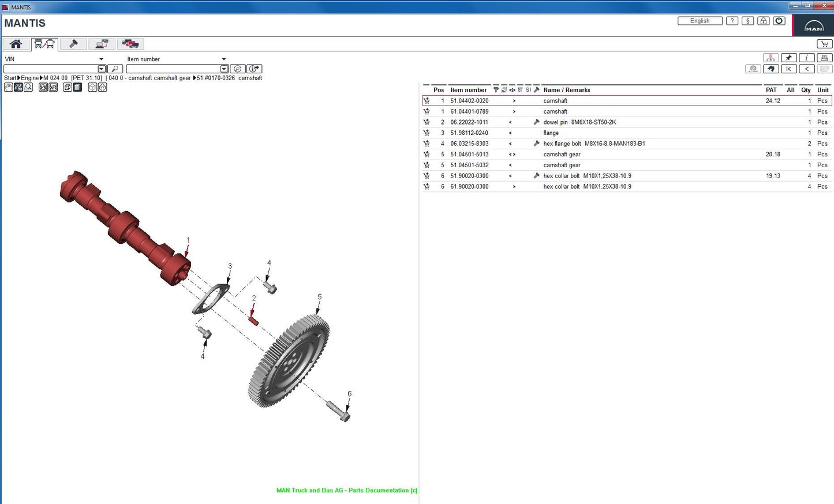Open the Item number dropdown
Image resolution: width=834 pixels, height=504 pixels.
223,59
